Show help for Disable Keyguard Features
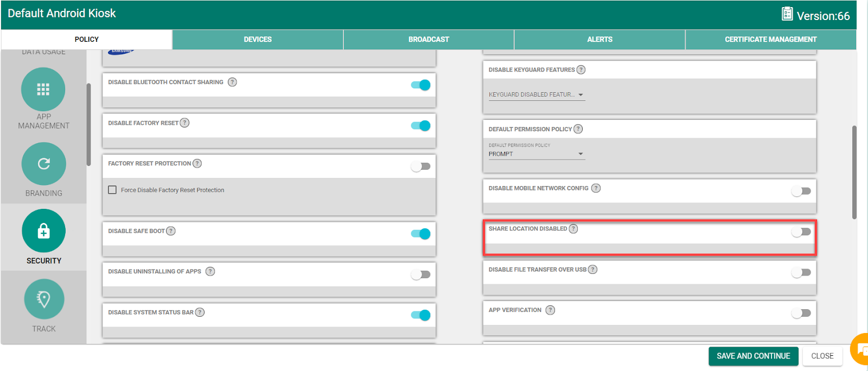This screenshot has height=371, width=868. pyautogui.click(x=581, y=69)
